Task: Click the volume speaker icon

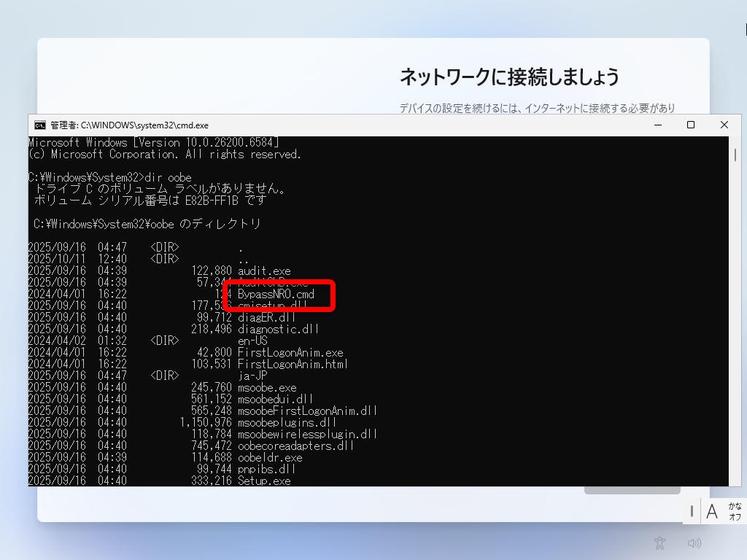Action: point(694,542)
